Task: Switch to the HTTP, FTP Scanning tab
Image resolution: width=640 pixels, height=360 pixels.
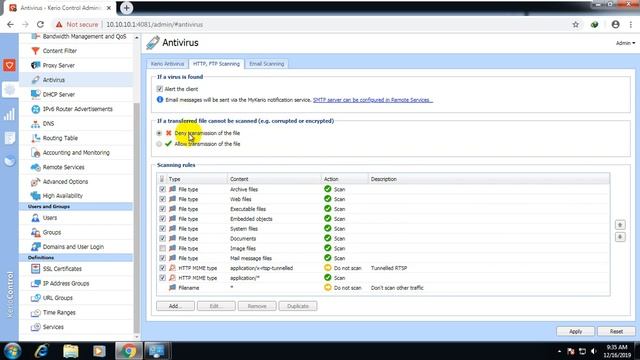Action: (x=216, y=64)
